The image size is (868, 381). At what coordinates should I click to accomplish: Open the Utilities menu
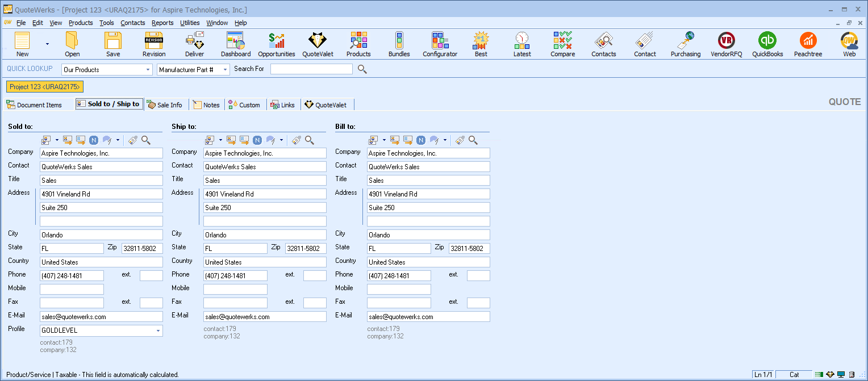coord(190,23)
